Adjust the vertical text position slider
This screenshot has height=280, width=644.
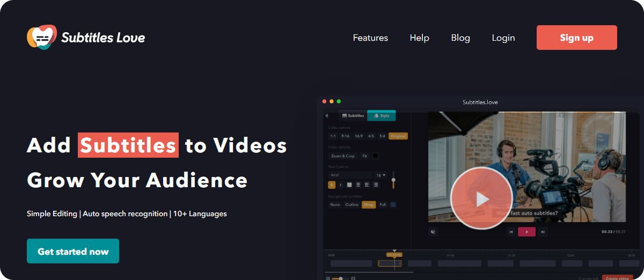(393, 180)
